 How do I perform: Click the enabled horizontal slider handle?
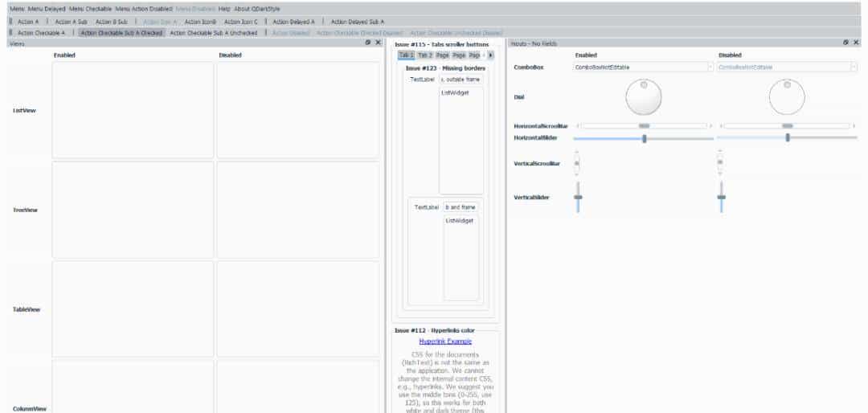pos(645,138)
